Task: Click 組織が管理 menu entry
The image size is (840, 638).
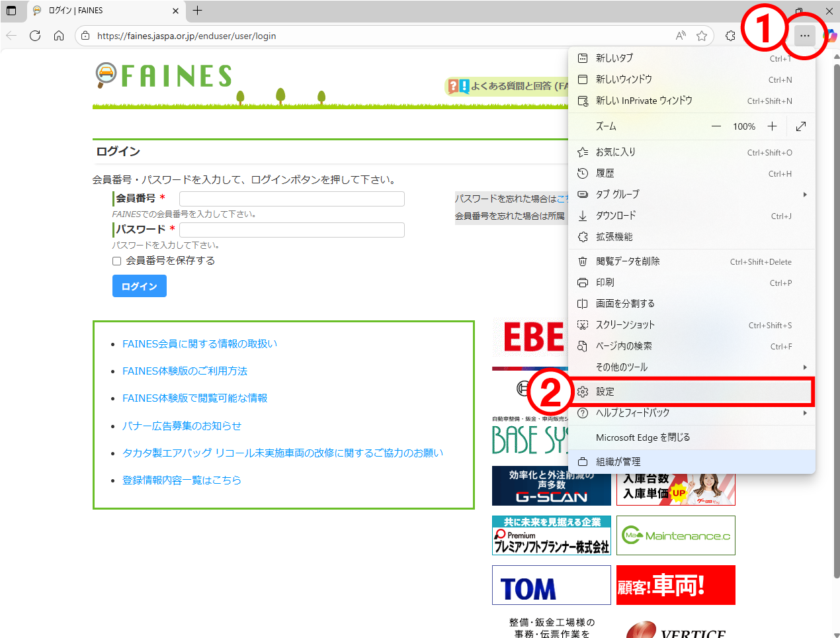Action: (x=692, y=462)
